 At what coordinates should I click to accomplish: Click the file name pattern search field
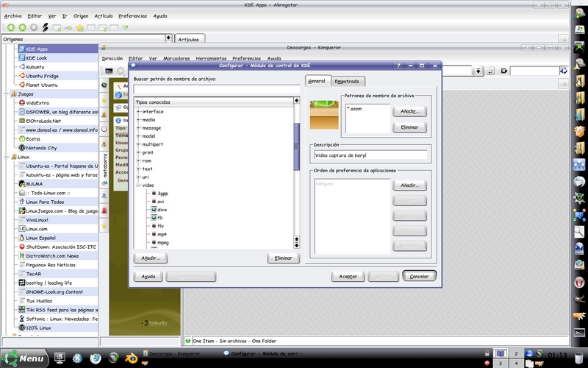pos(217,89)
